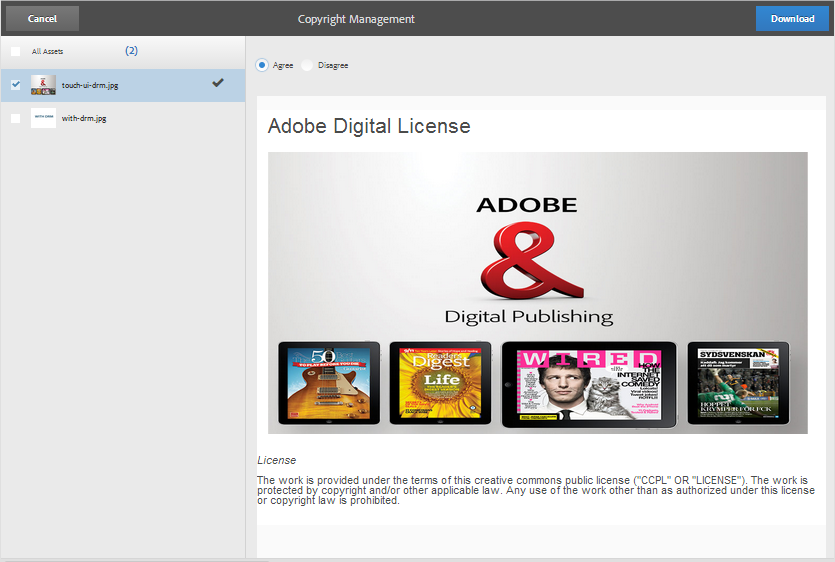The height and width of the screenshot is (562, 835).
Task: Select the Agree radio button
Action: [261, 65]
